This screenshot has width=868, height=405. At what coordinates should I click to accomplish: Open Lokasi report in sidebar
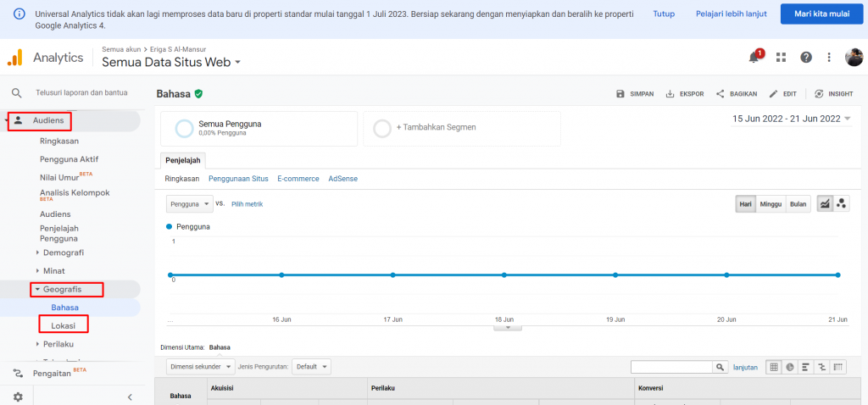(x=64, y=325)
